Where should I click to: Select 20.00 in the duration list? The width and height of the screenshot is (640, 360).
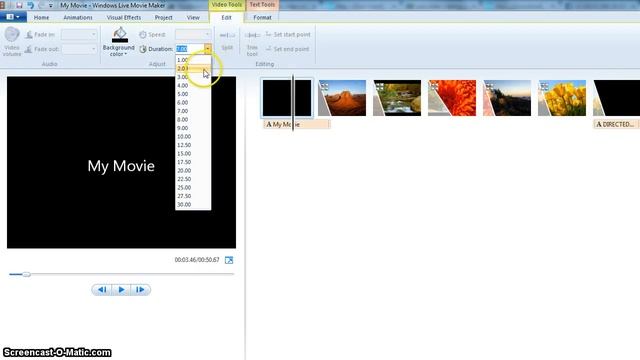[193, 171]
